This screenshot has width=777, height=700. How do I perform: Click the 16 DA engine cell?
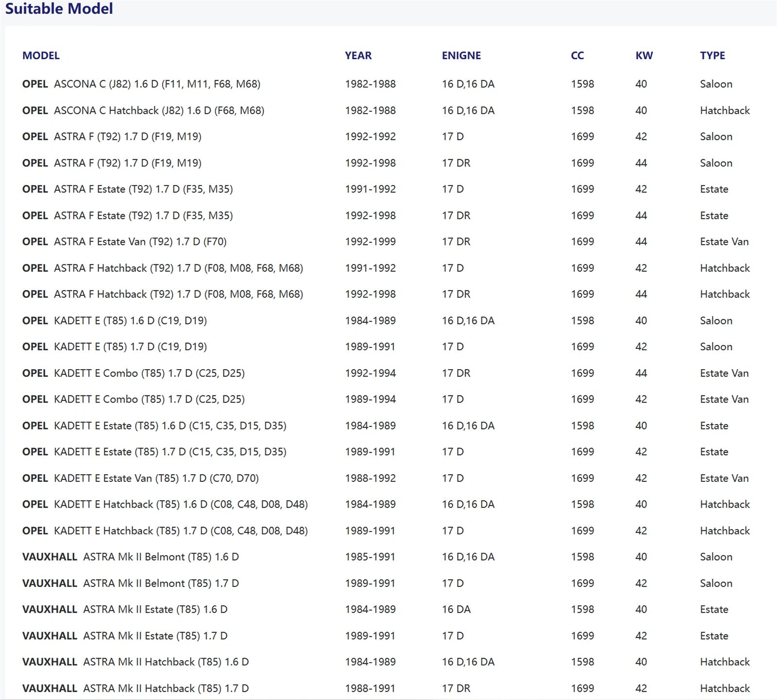456,609
